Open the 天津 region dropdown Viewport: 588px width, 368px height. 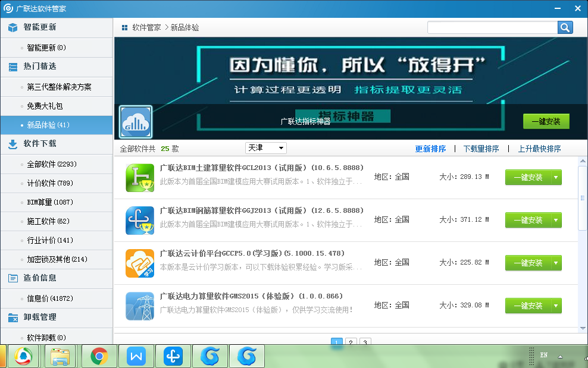click(266, 148)
